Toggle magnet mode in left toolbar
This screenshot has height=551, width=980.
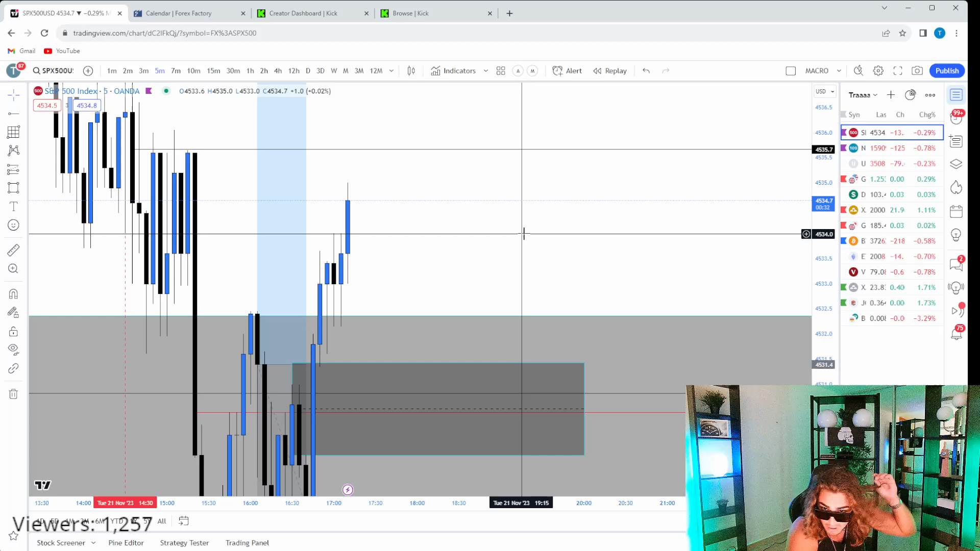pyautogui.click(x=14, y=294)
